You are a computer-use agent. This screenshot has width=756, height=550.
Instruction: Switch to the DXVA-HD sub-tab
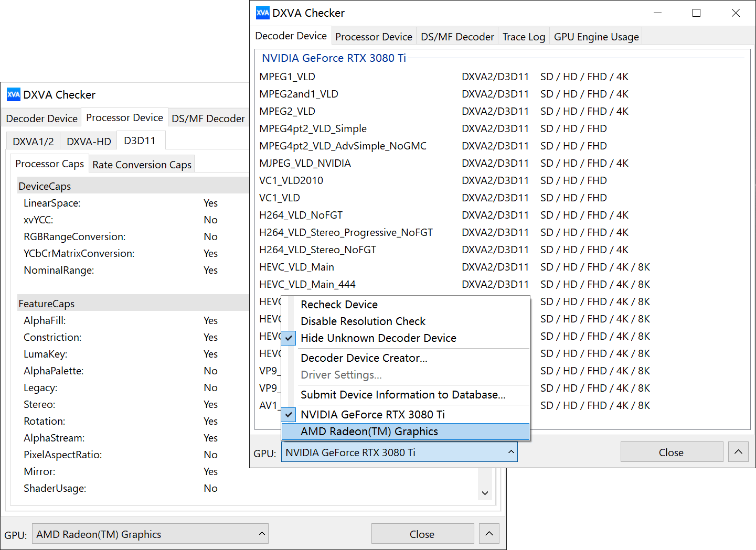(89, 142)
